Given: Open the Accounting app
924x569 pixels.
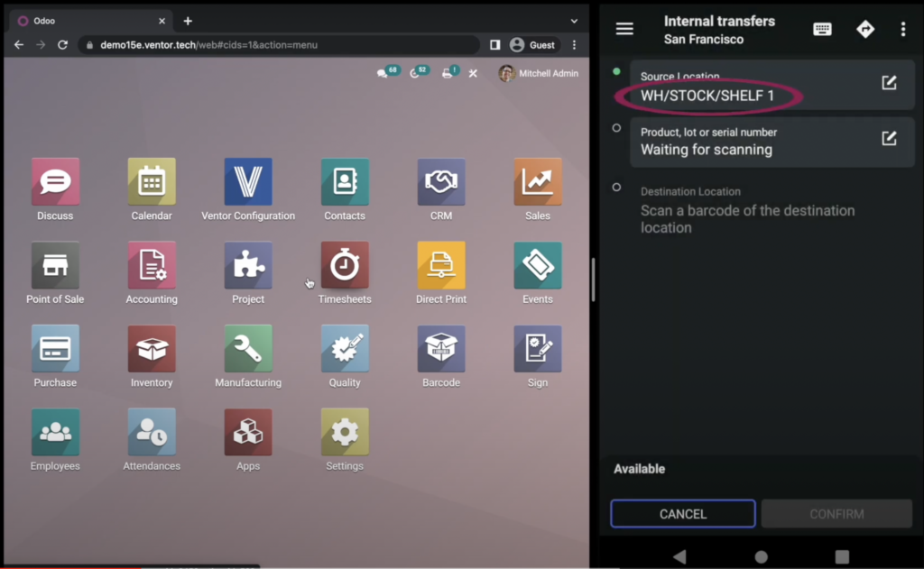Looking at the screenshot, I should point(152,266).
